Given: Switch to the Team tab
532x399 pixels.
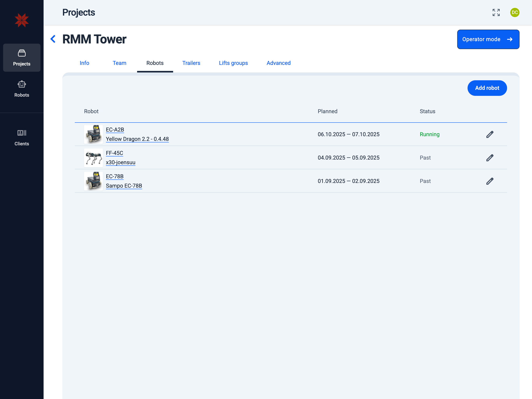Looking at the screenshot, I should pyautogui.click(x=120, y=63).
